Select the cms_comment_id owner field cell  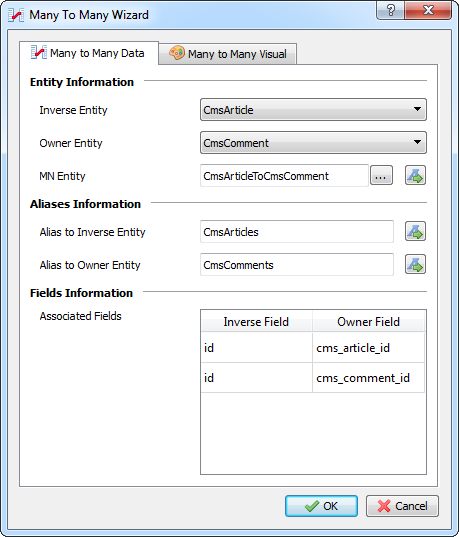click(x=369, y=378)
